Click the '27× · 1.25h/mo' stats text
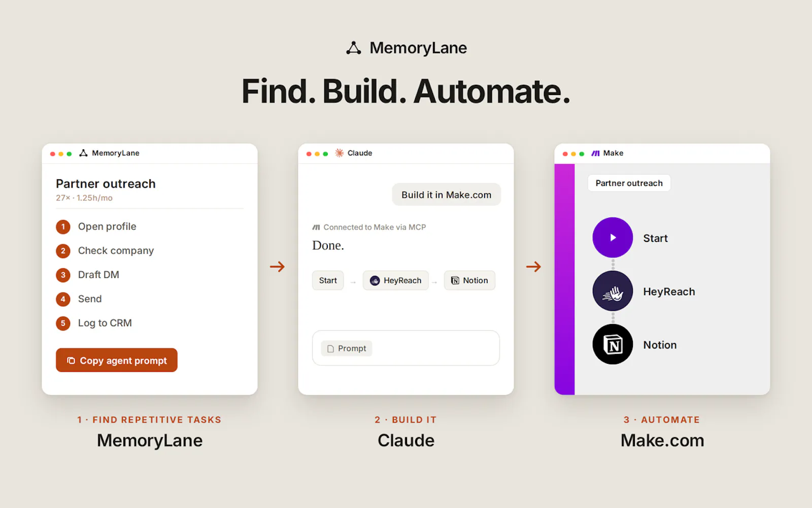The image size is (812, 508). (84, 198)
